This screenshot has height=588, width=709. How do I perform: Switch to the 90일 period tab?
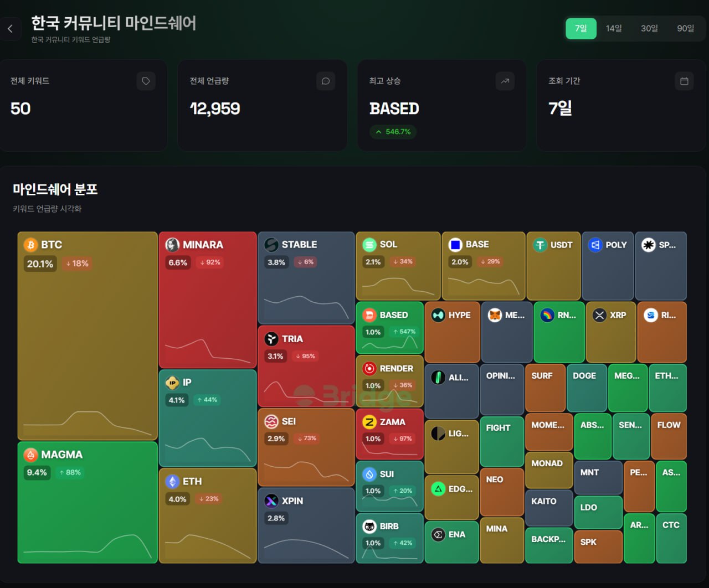pos(685,28)
